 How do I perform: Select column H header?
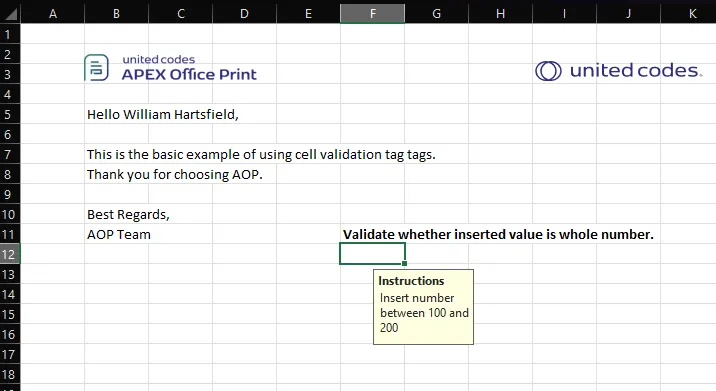[x=500, y=14]
